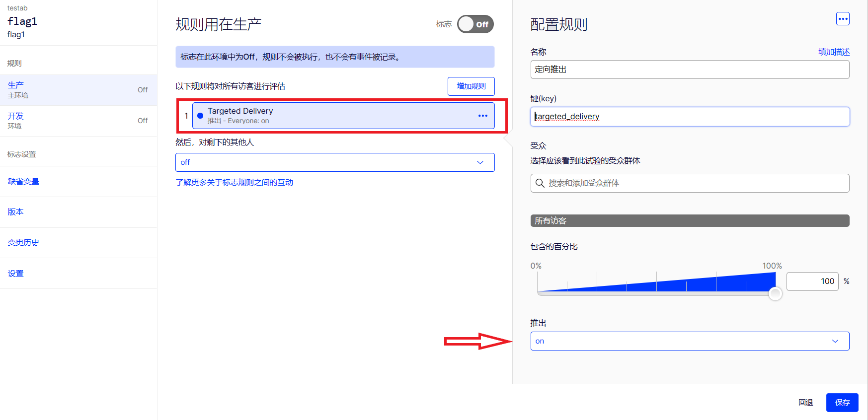Screen dimensions: 868x420
Task: Click the 规则用在生产 heading
Action: [x=218, y=24]
